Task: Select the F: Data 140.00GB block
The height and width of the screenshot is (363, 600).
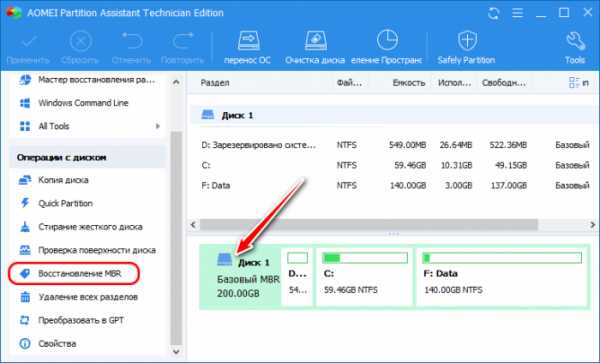Action: (502, 277)
